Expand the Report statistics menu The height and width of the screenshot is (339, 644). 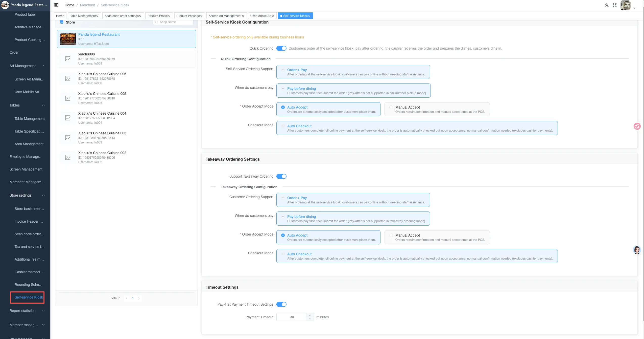[27, 311]
